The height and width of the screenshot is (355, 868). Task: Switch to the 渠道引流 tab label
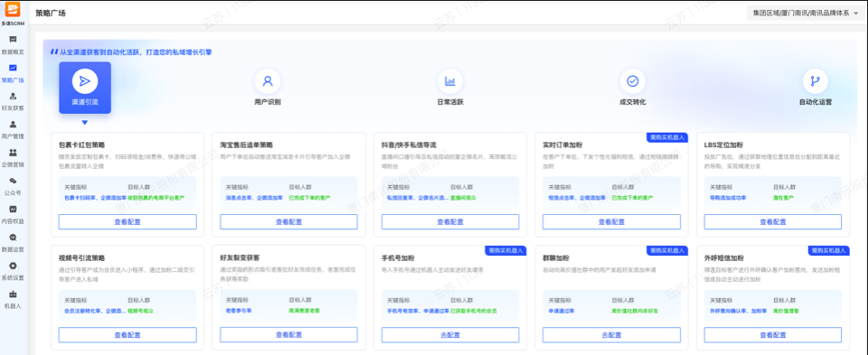pyautogui.click(x=85, y=102)
